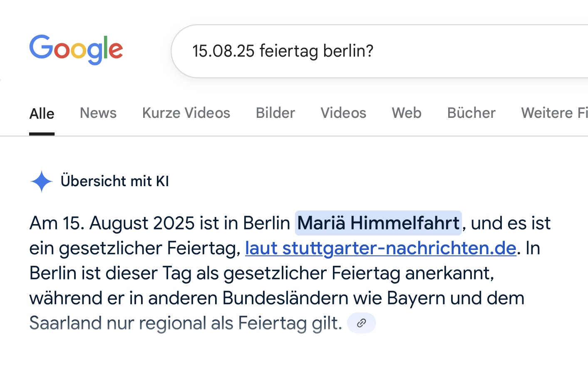
Task: Focus the search box with query text
Action: (x=380, y=51)
